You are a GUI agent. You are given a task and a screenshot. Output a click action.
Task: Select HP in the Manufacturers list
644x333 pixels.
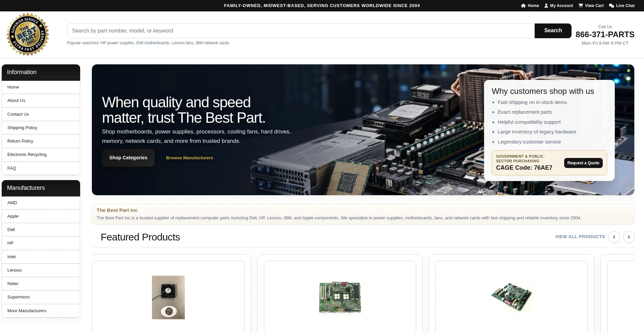point(41,243)
